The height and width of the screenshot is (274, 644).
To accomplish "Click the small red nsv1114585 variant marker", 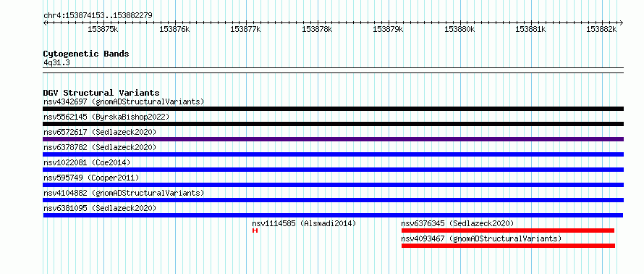I will (255, 231).
